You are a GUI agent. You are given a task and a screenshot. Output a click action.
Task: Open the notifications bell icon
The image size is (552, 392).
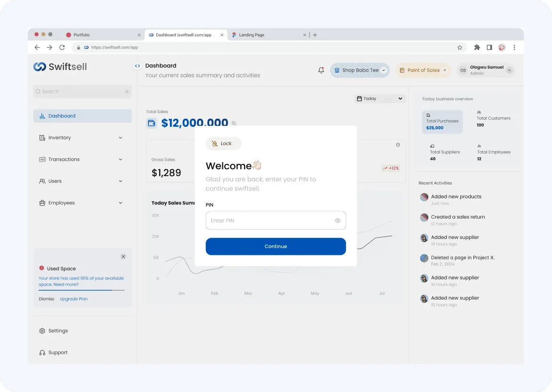point(321,70)
